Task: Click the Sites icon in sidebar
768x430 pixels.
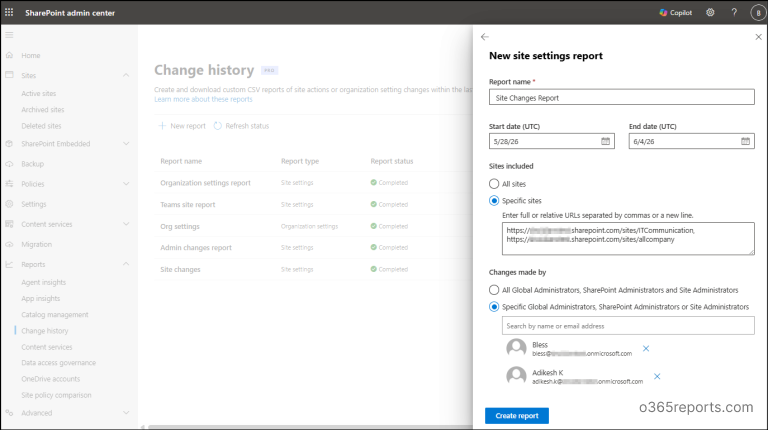Action: (9, 75)
